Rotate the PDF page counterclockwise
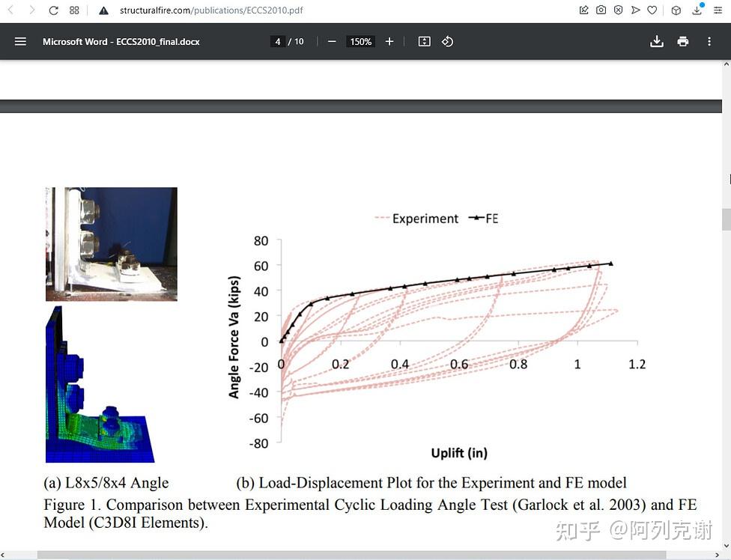731x560 pixels. pyautogui.click(x=447, y=41)
